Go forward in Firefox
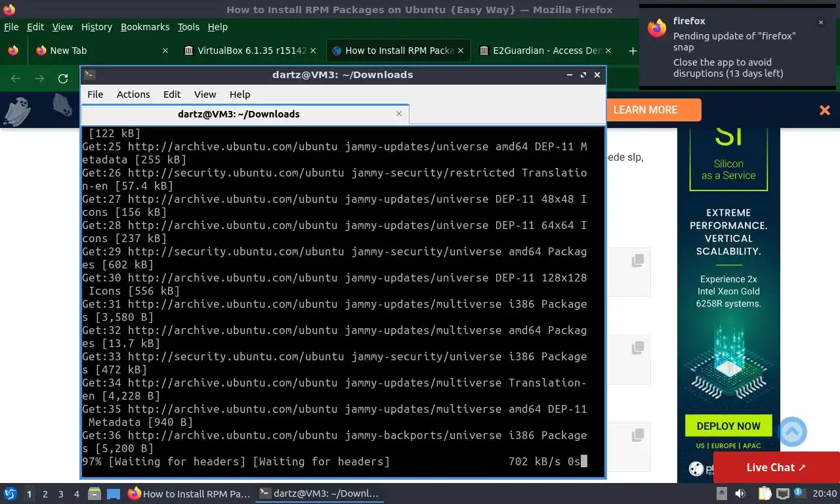The image size is (840, 504). tap(39, 79)
